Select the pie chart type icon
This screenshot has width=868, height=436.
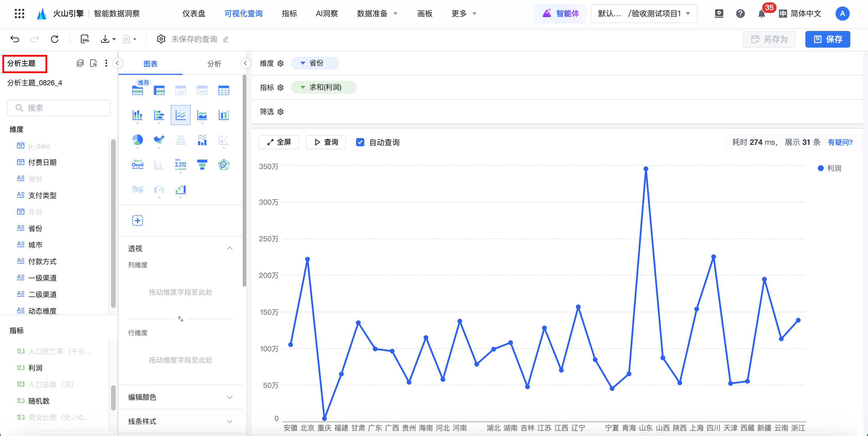138,140
